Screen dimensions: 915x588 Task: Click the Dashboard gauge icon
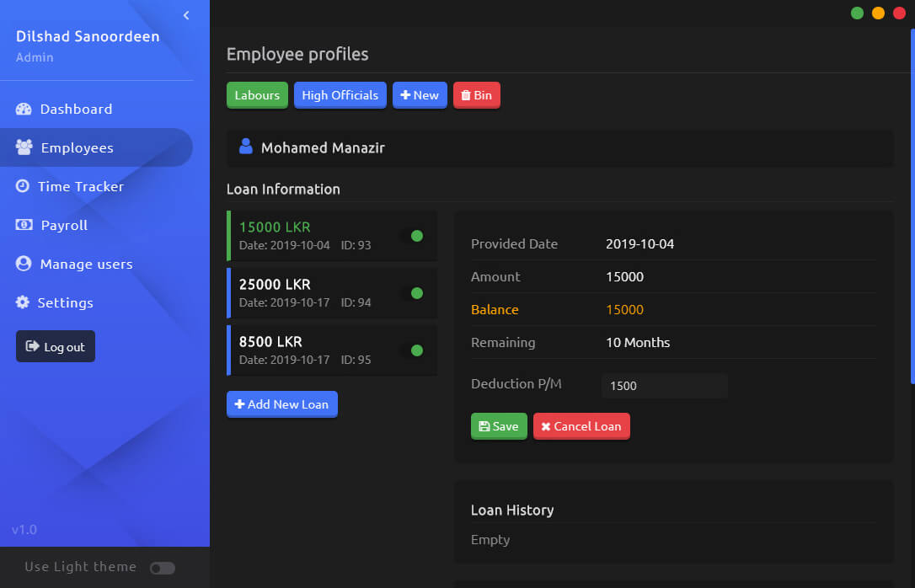click(24, 109)
